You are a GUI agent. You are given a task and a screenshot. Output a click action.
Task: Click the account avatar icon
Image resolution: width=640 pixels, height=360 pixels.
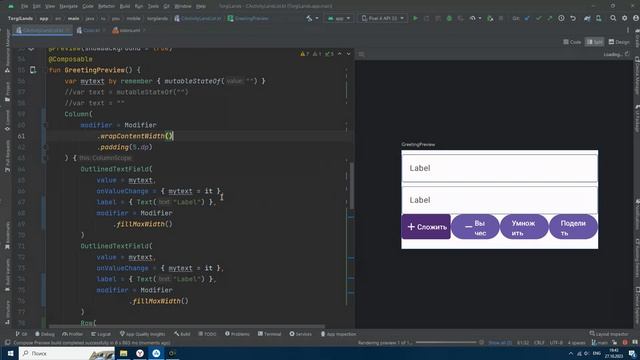click(x=636, y=18)
